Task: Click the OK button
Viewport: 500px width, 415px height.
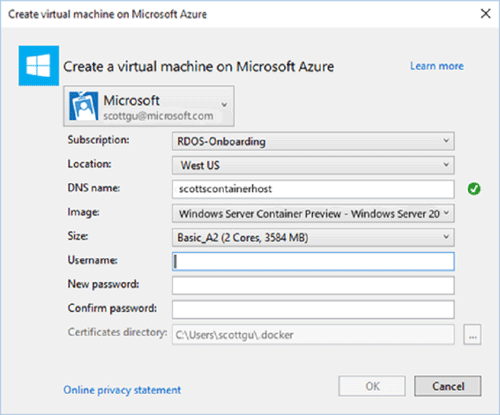Action: pos(372,386)
